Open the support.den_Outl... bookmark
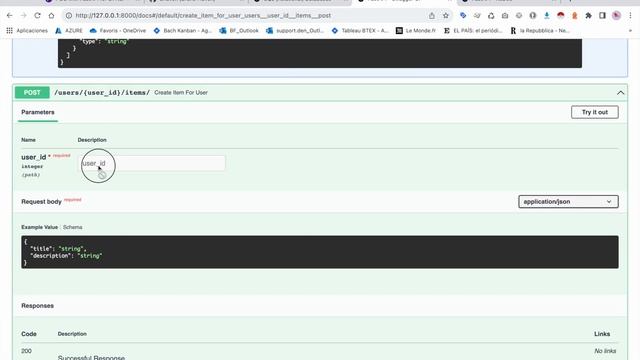The height and width of the screenshot is (360, 640). tap(295, 31)
